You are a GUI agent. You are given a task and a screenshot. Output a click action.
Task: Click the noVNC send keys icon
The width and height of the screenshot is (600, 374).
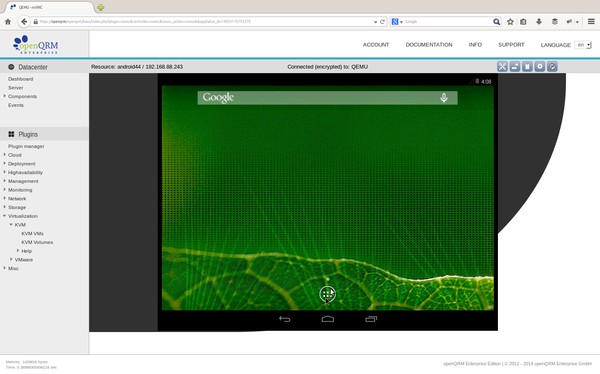(515, 67)
